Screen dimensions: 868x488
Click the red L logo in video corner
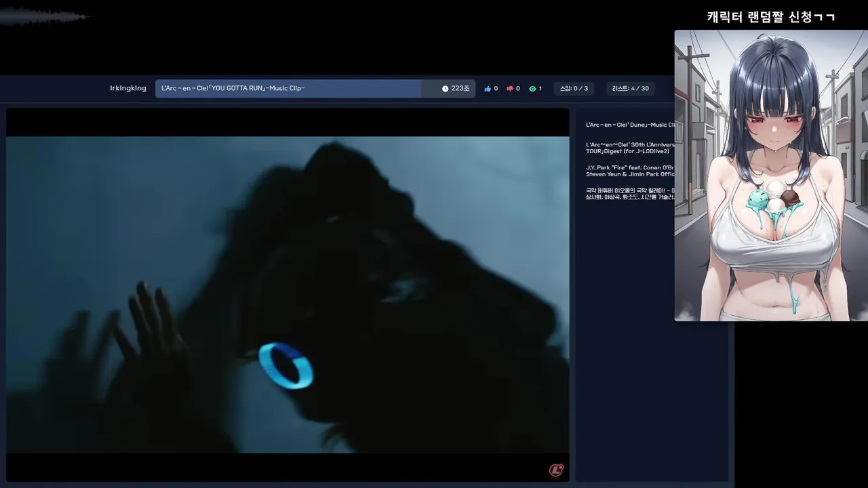(x=556, y=470)
